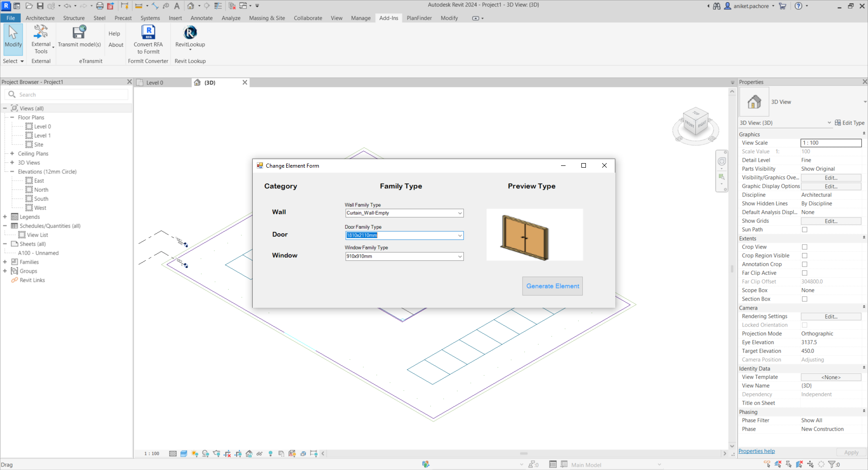This screenshot has height=470, width=868.
Task: Open the Massing & Site ribbon tab
Action: coord(267,18)
